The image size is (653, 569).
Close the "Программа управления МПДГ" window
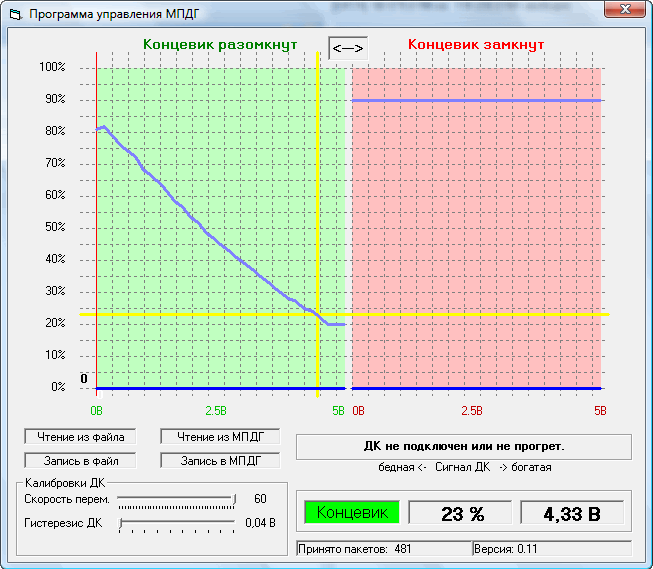point(623,10)
